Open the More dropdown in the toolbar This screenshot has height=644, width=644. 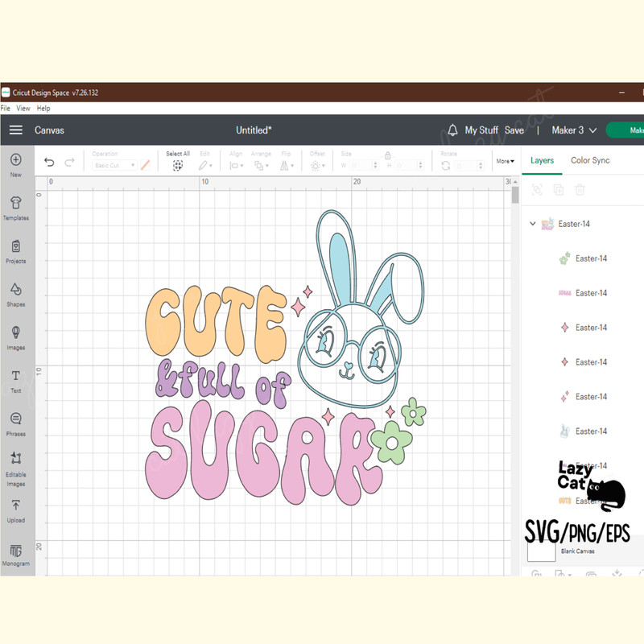click(505, 161)
